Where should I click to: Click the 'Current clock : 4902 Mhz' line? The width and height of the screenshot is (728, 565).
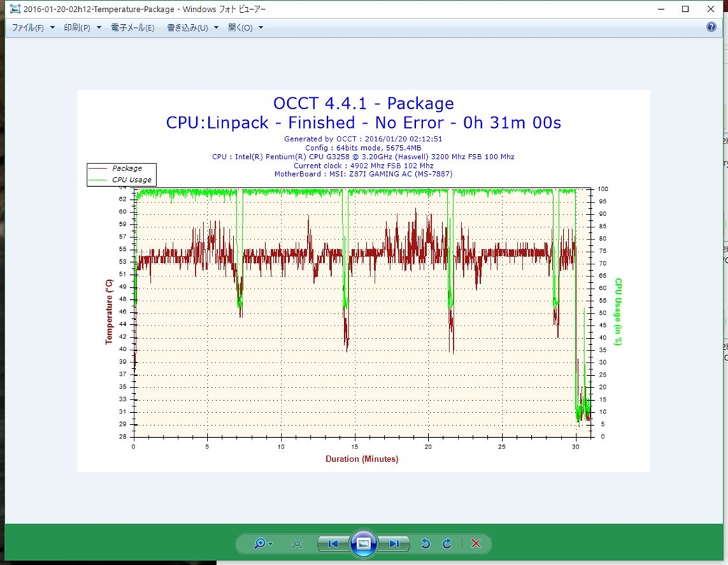363,166
